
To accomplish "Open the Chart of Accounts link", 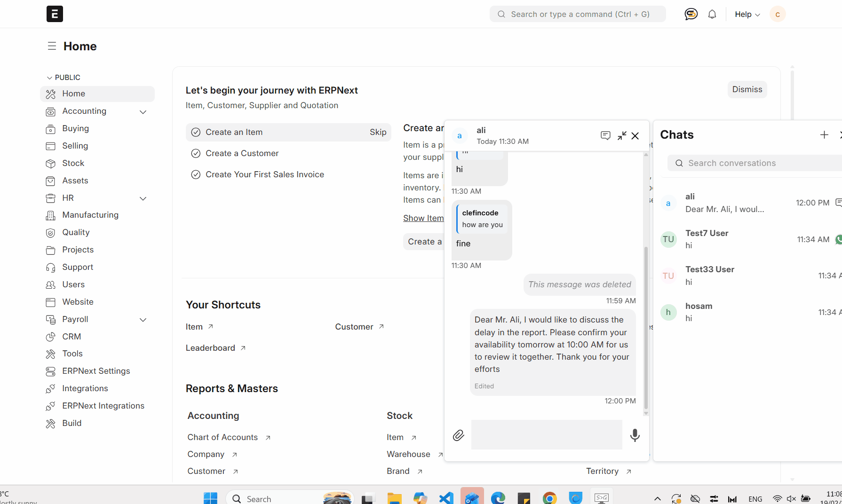I will click(222, 437).
